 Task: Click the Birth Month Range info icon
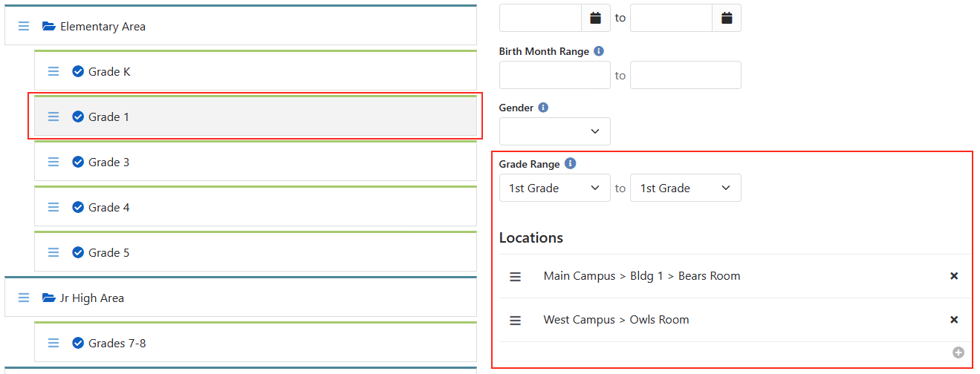click(x=599, y=51)
